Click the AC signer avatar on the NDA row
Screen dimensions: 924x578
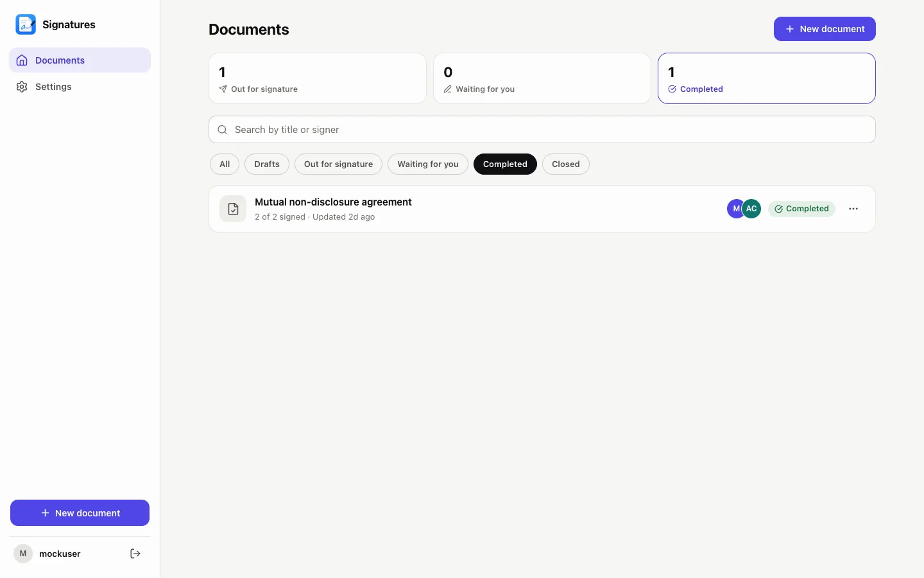coord(751,209)
